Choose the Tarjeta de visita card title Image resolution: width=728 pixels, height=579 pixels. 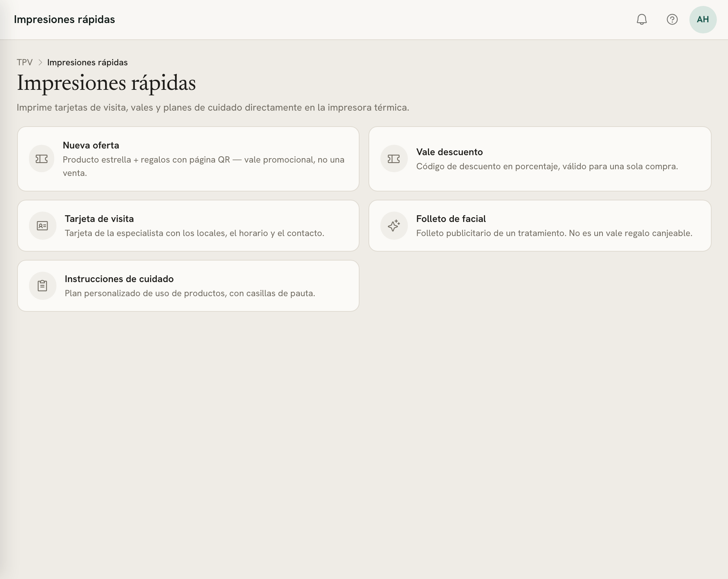[99, 219]
